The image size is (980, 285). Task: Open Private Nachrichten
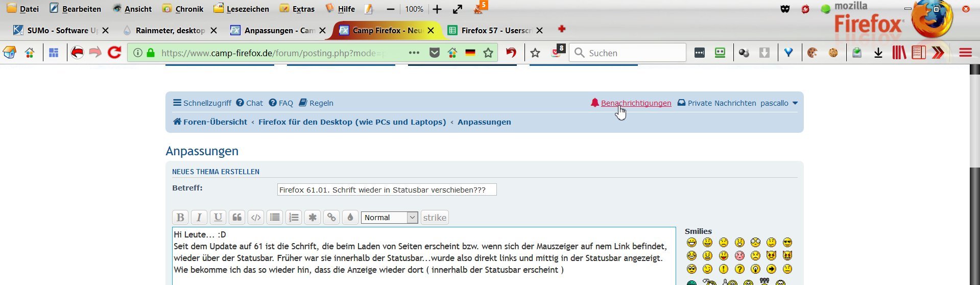click(716, 103)
